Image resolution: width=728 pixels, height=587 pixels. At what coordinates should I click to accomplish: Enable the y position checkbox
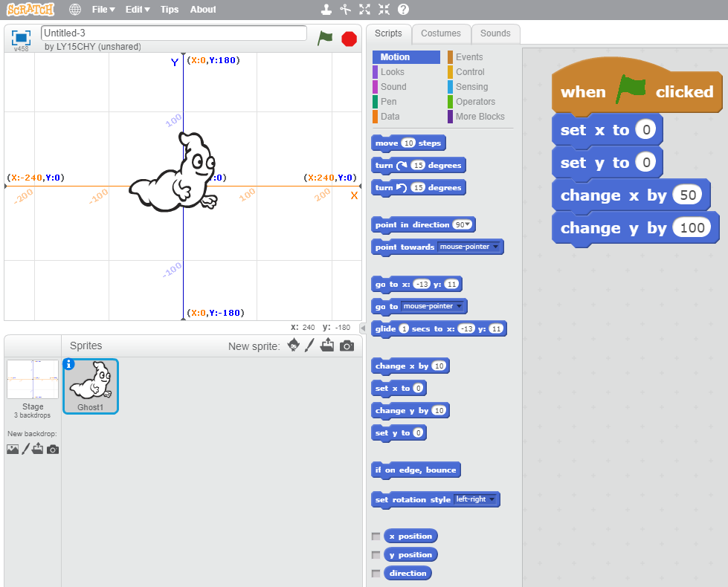pyautogui.click(x=376, y=555)
